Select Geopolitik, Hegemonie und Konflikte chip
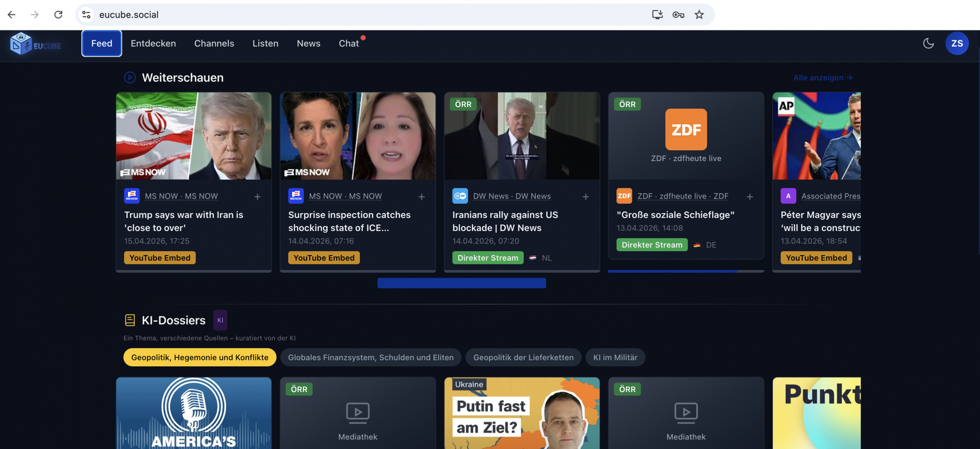Viewport: 980px width, 449px height. point(200,357)
